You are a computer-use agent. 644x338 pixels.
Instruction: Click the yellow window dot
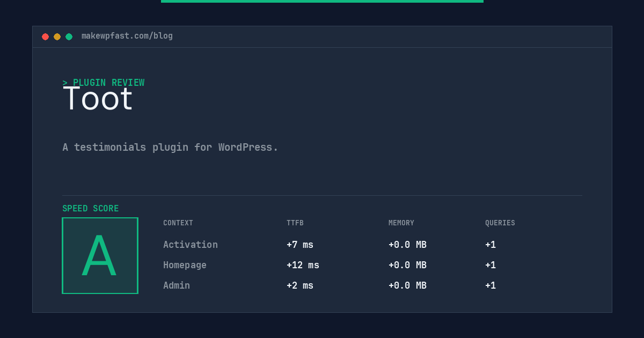(57, 36)
